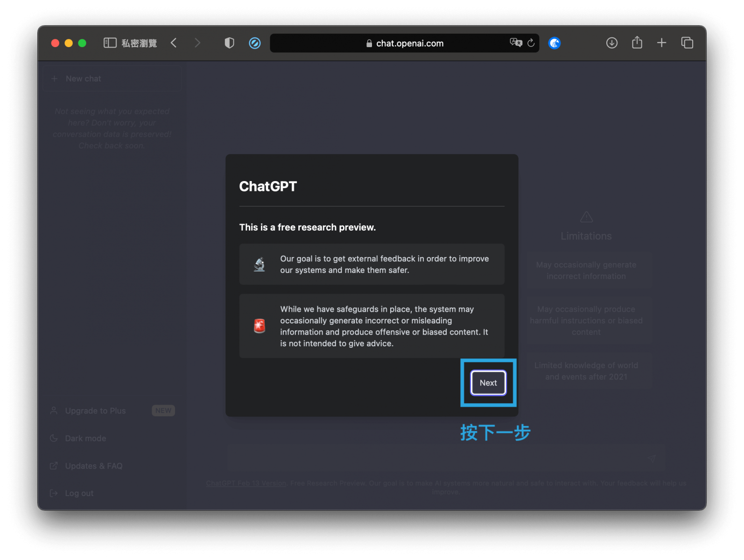
Task: Open Updates & FAQ link
Action: (112, 466)
